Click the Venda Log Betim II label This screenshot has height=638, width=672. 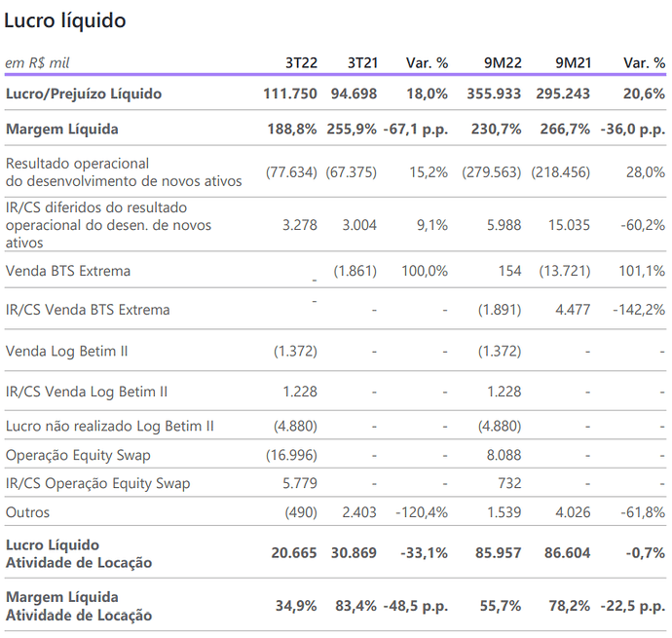pos(66,352)
